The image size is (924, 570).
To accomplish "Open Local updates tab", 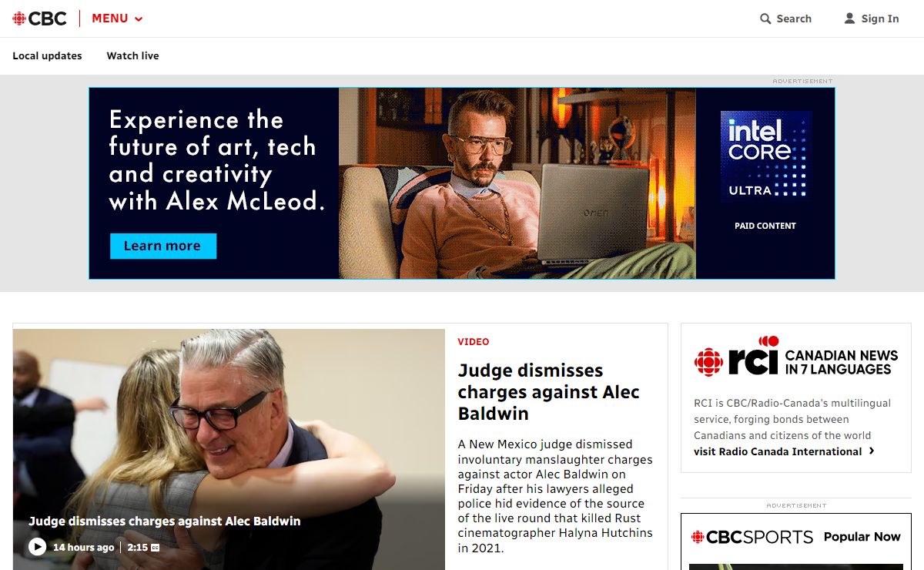I will [47, 55].
